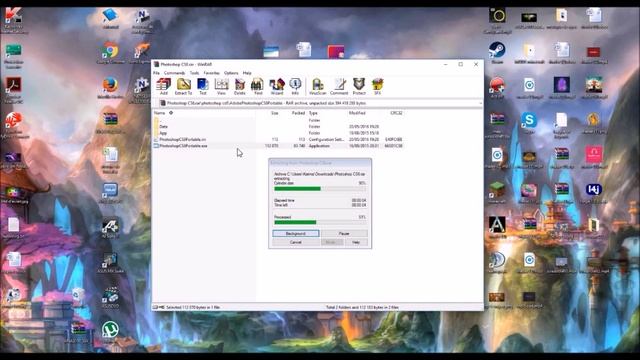640x360 pixels.
Task: Click the Comment toolbar icon
Action: 339,86
